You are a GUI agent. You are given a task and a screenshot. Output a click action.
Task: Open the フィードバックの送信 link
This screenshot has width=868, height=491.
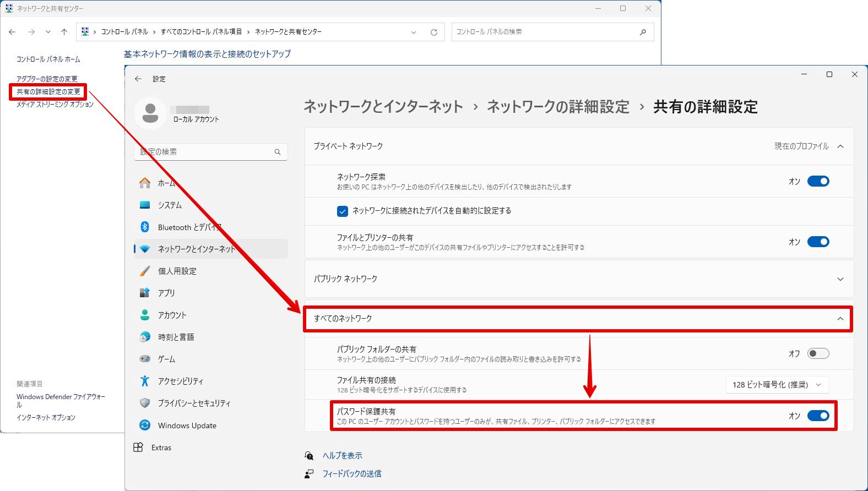[x=352, y=474]
